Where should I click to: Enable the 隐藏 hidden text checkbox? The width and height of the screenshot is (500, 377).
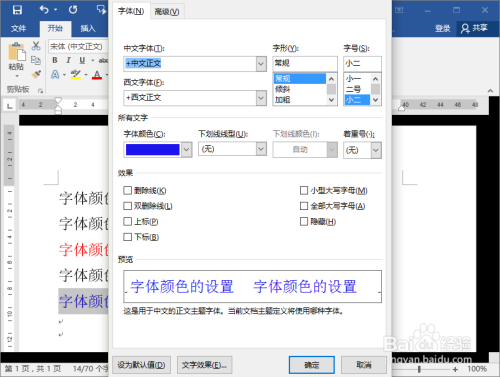pyautogui.click(x=304, y=221)
